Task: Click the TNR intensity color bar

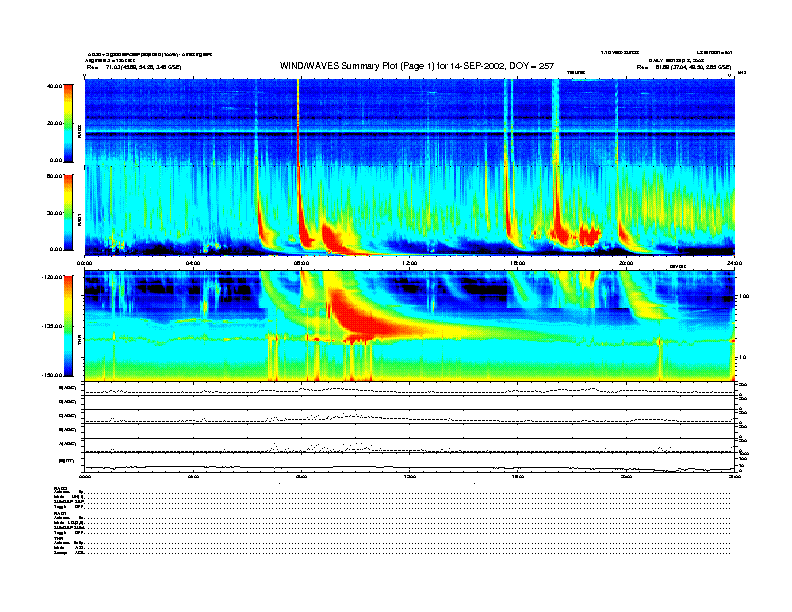Action: (x=68, y=326)
